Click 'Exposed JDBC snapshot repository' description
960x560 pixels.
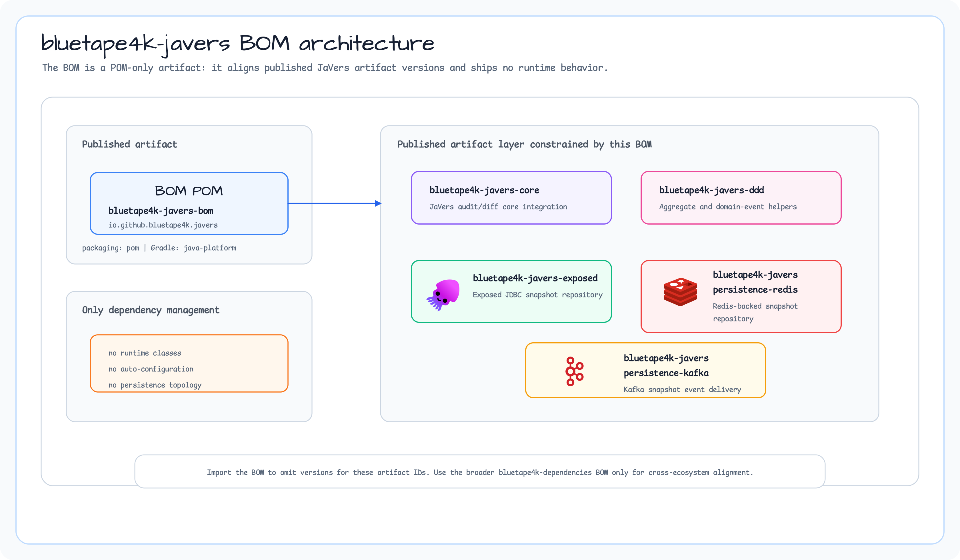[x=537, y=295]
